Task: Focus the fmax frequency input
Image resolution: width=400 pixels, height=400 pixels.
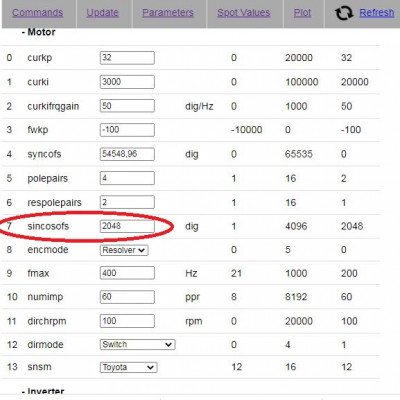Action: (x=127, y=273)
